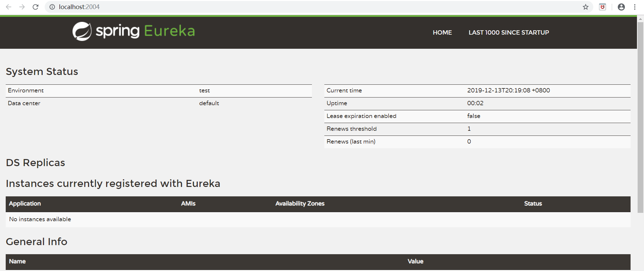
Task: Select the environment value 'test'
Action: click(x=204, y=90)
